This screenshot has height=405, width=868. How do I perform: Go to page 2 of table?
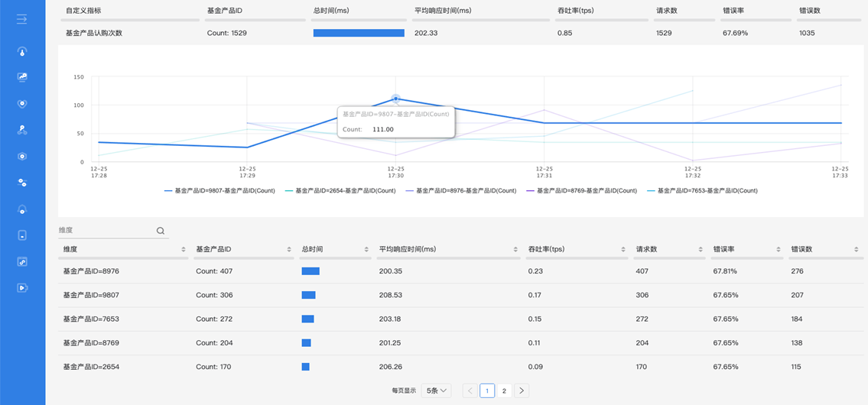point(504,390)
